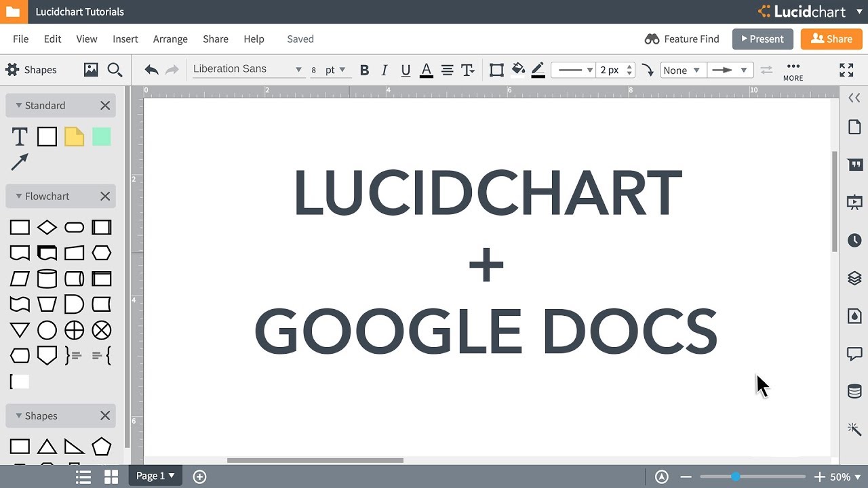
Task: Open the presentation mode panel icon
Action: (x=854, y=202)
